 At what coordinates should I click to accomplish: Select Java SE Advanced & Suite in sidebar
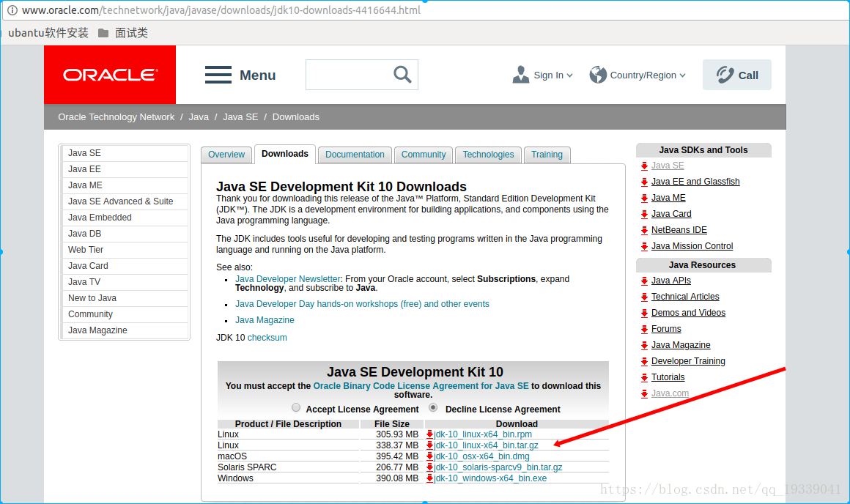coord(125,201)
